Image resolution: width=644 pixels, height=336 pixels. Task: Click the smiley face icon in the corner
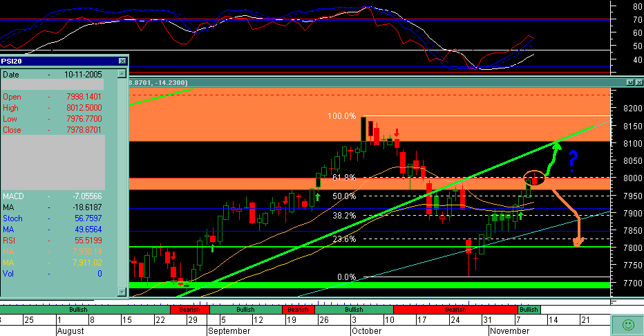[627, 325]
